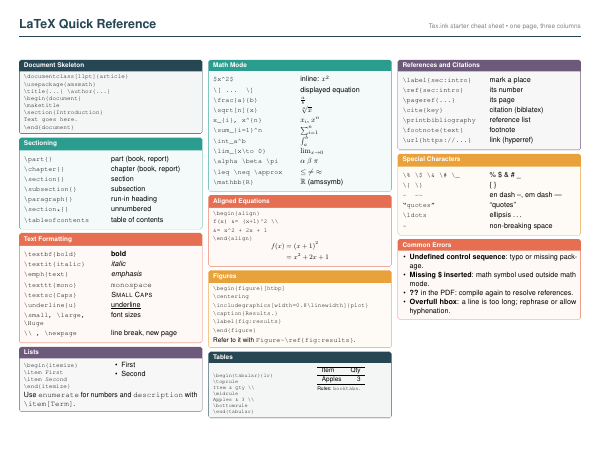Click the \label{fig:results} line
Image resolution: width=600 pixels, height=464 pixels.
tap(247, 321)
